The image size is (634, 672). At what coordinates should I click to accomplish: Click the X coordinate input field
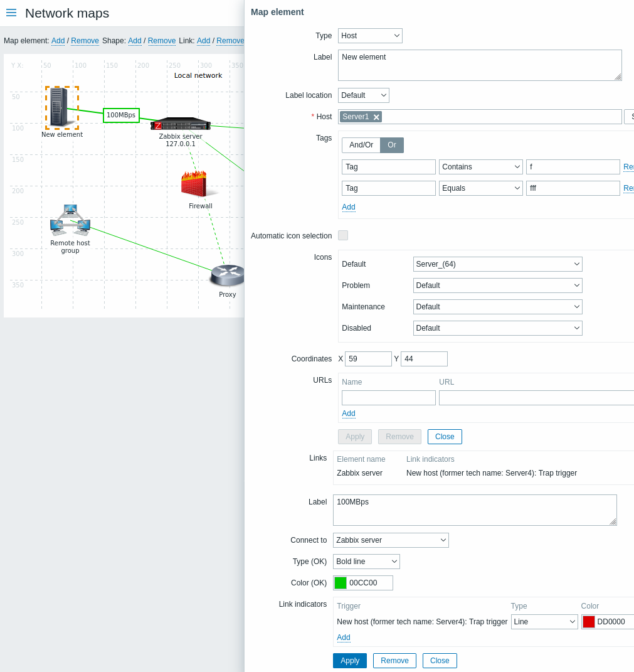[x=368, y=359]
